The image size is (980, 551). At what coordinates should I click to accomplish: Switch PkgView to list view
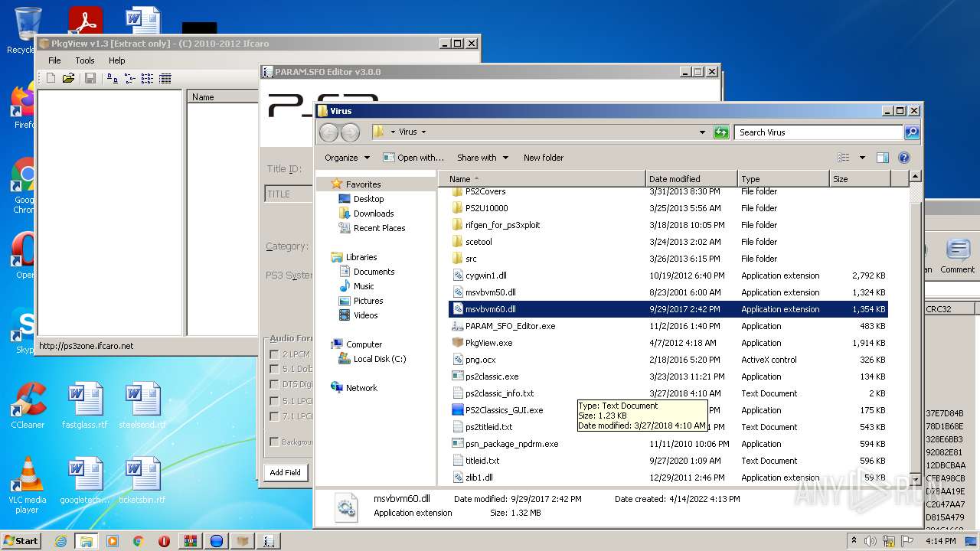147,78
